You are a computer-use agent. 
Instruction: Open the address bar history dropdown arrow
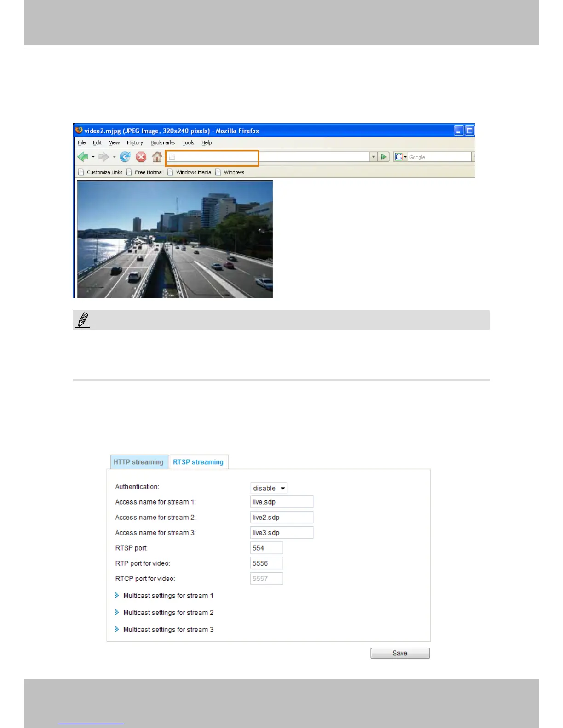373,157
